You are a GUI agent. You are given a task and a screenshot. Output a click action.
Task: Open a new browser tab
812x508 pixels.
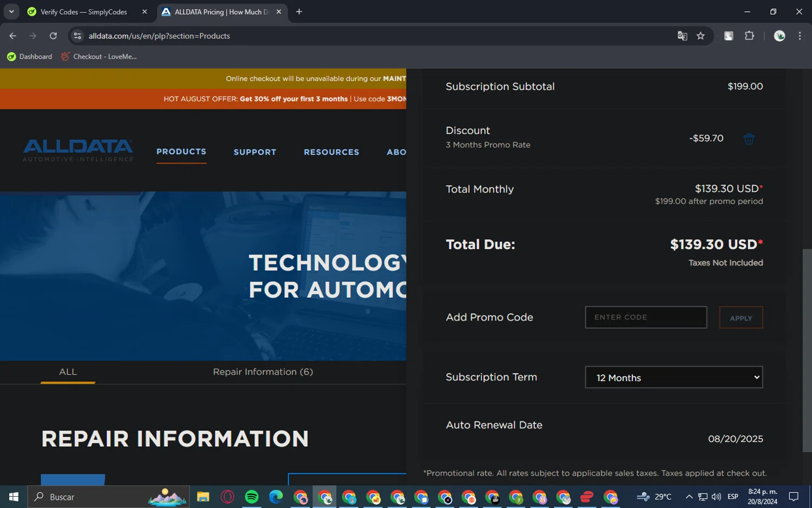point(299,11)
